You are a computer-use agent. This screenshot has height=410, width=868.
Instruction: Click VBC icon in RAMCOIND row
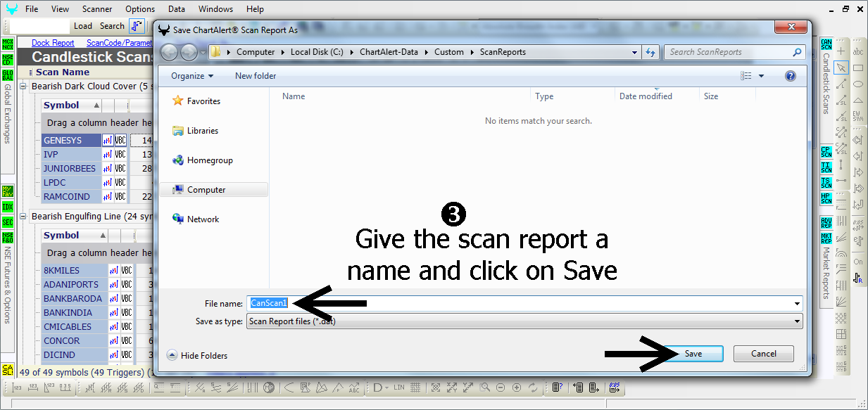pos(120,197)
